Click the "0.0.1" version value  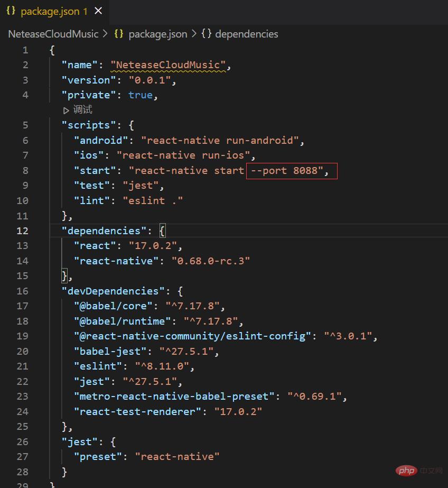[x=150, y=80]
